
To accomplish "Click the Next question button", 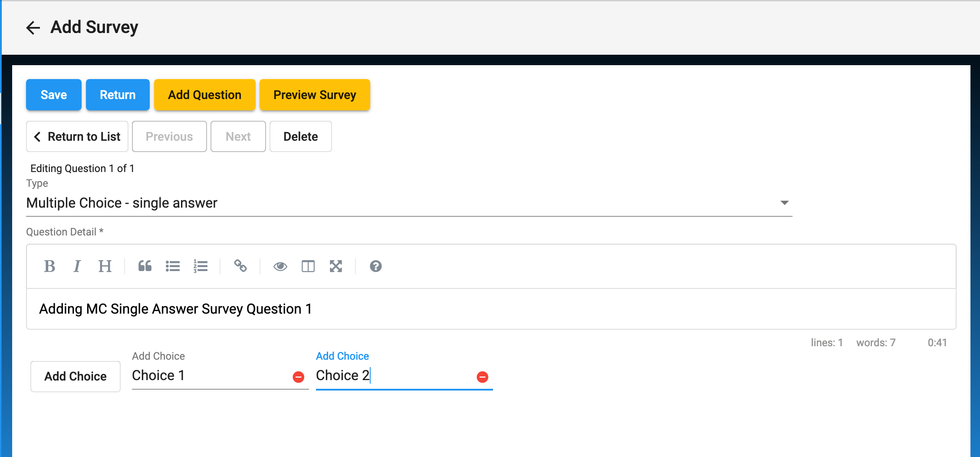I will pyautogui.click(x=238, y=136).
